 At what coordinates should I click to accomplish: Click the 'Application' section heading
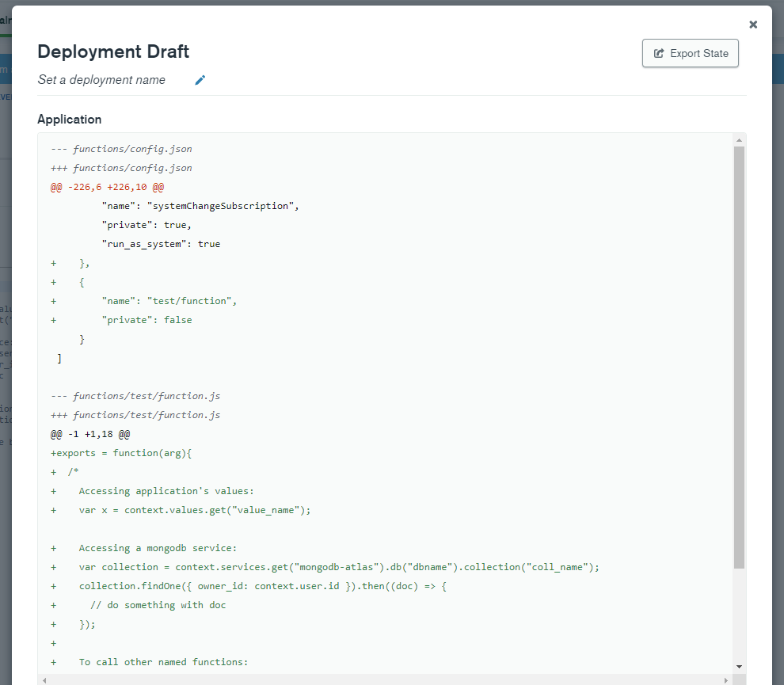(x=70, y=120)
